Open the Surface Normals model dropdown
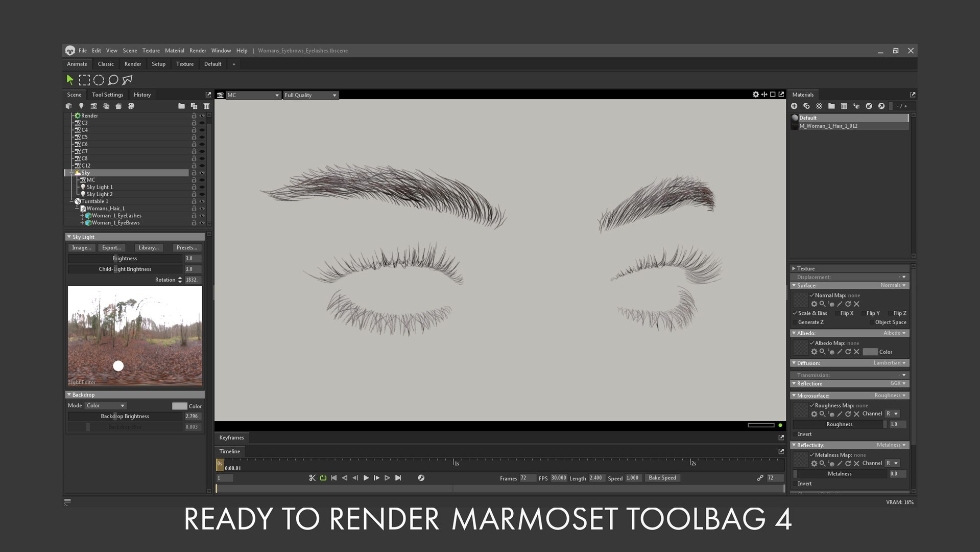The height and width of the screenshot is (552, 980). [893, 286]
